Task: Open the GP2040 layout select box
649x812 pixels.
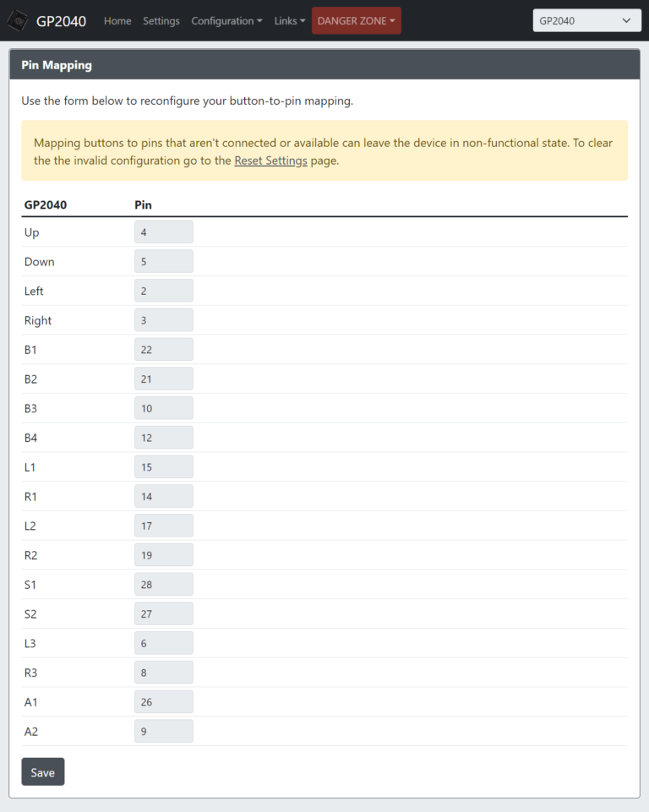Action: (586, 21)
